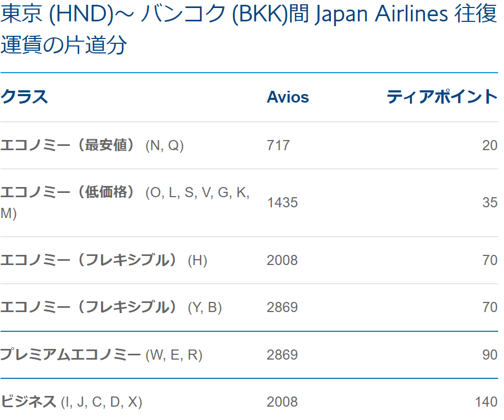The image size is (504, 420).
Task: Click the クラス column header
Action: 24,97
